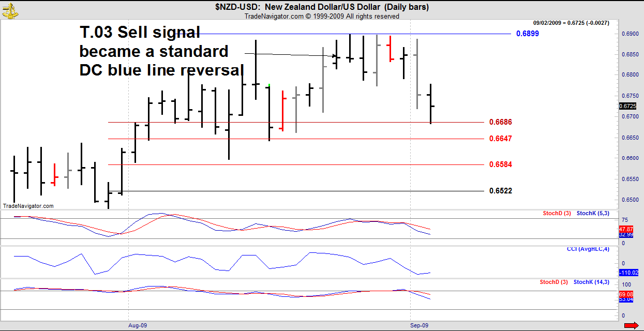Click the 0.6584 red price level label
The height and width of the screenshot is (331, 644).
500,164
